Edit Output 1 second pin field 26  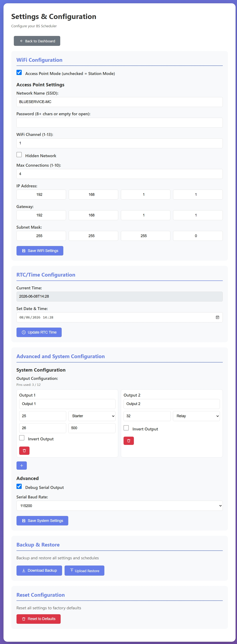(x=43, y=428)
